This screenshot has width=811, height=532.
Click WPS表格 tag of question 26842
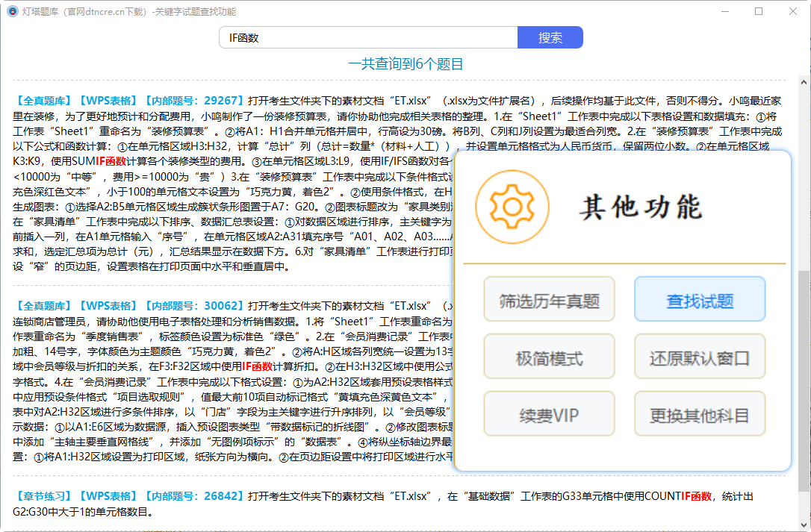click(108, 496)
